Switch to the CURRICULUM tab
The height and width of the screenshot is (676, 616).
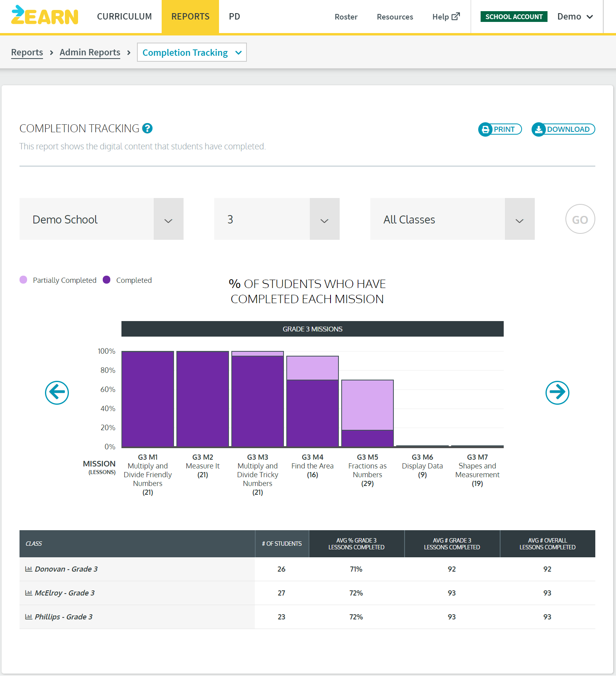(125, 17)
